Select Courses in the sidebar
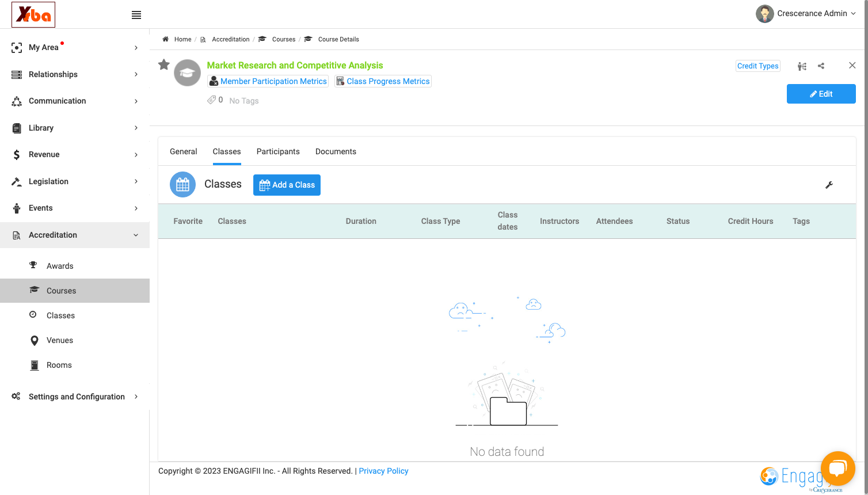Screen dimensions: 868x495 coord(75,291)
